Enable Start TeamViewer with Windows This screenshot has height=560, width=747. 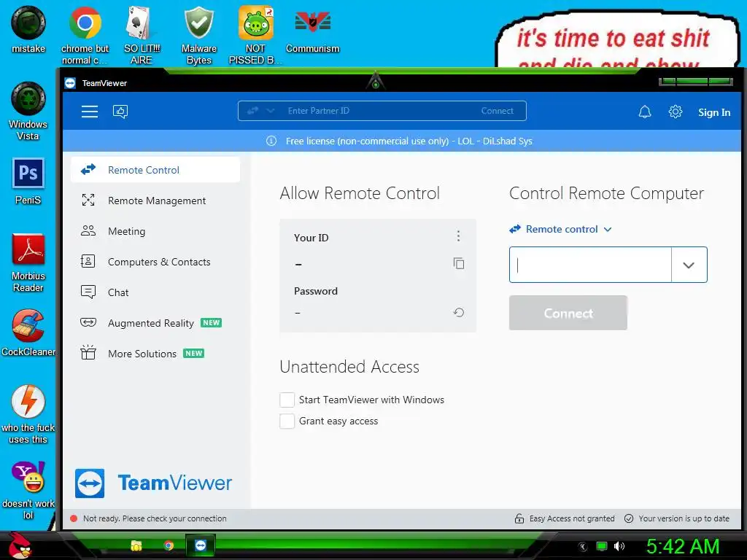click(x=287, y=400)
